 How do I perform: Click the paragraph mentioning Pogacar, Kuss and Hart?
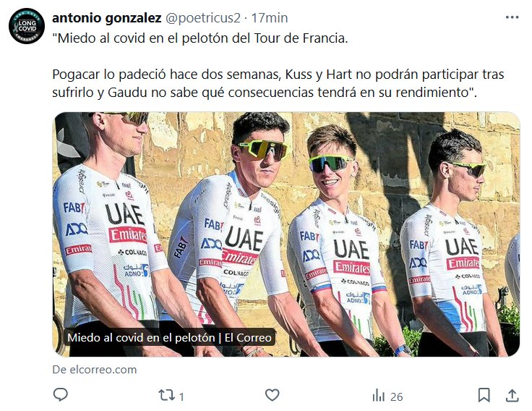(x=278, y=83)
